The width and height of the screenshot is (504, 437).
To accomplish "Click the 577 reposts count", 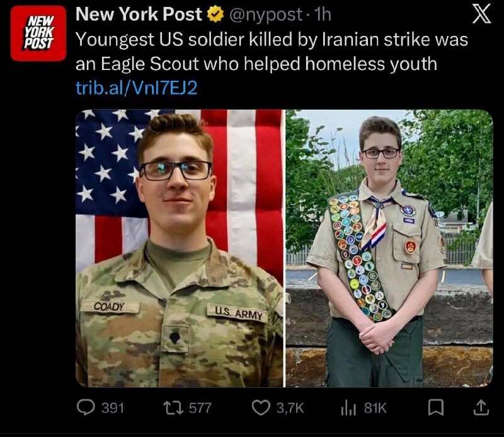I will [200, 408].
